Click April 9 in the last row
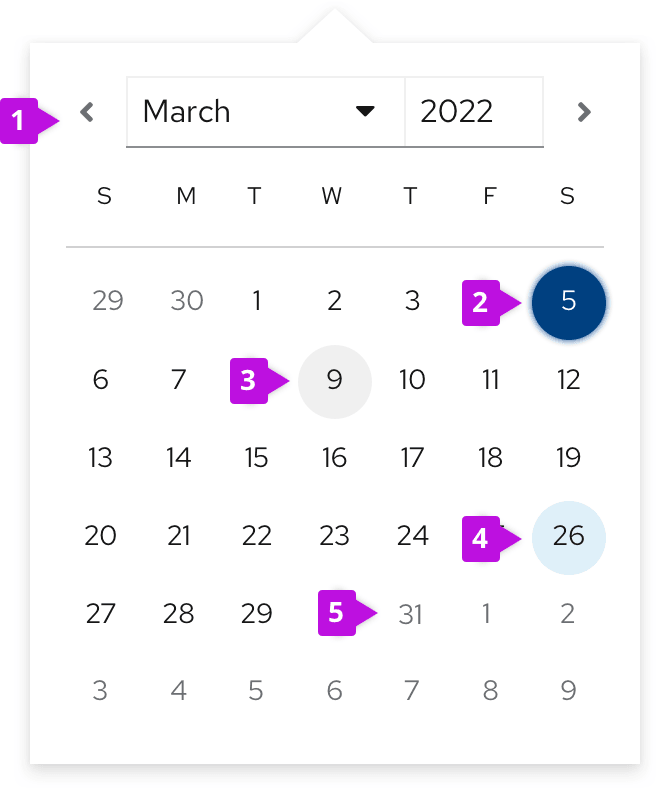 (568, 691)
